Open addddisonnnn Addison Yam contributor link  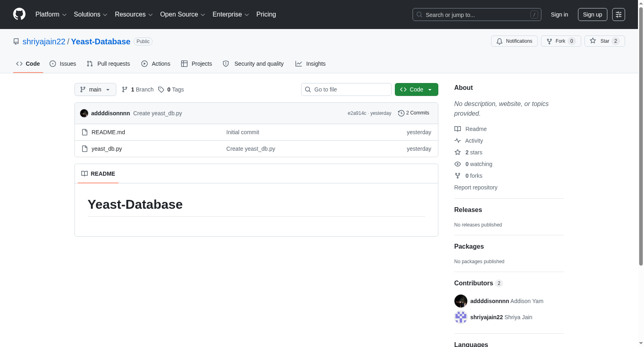point(507,301)
